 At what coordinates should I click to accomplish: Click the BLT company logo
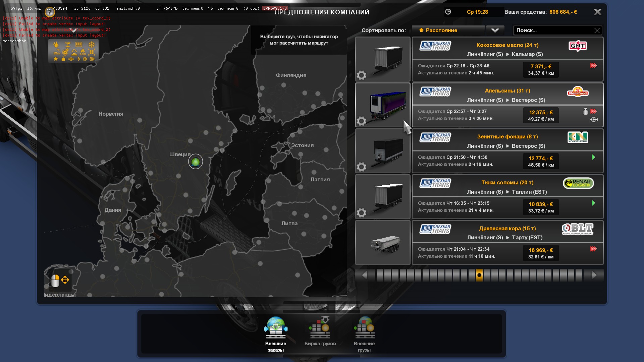click(578, 229)
